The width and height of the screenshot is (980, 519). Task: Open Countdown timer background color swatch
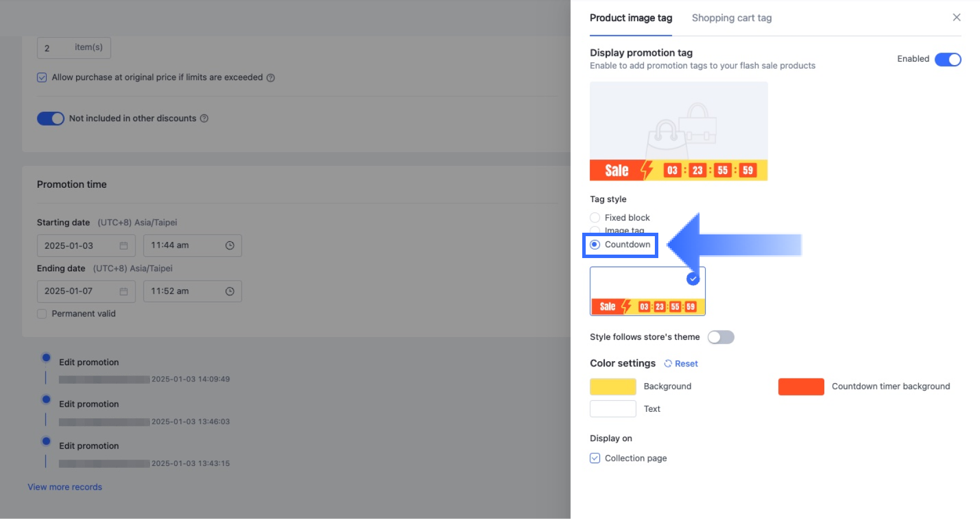click(801, 387)
